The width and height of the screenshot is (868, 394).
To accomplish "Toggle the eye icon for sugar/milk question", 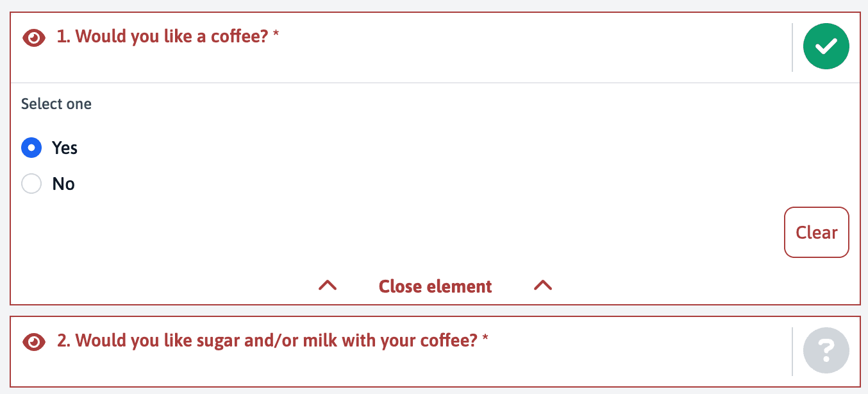I will [x=34, y=342].
